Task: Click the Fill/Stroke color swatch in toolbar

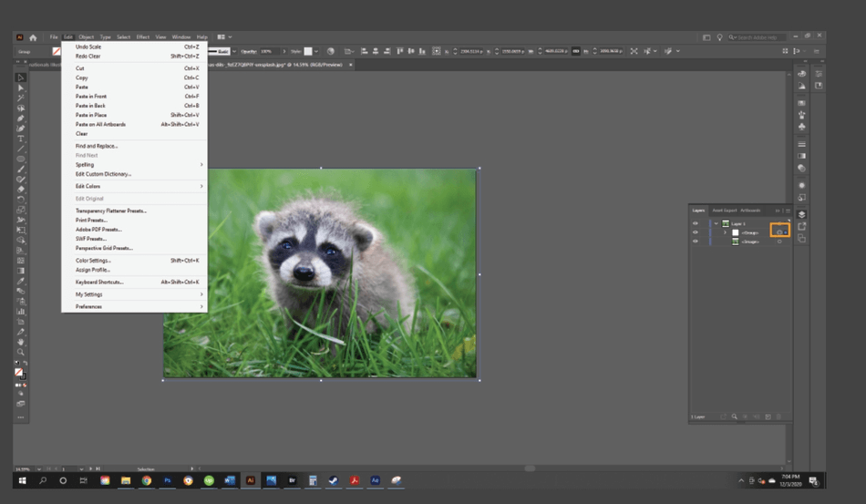Action: (20, 373)
